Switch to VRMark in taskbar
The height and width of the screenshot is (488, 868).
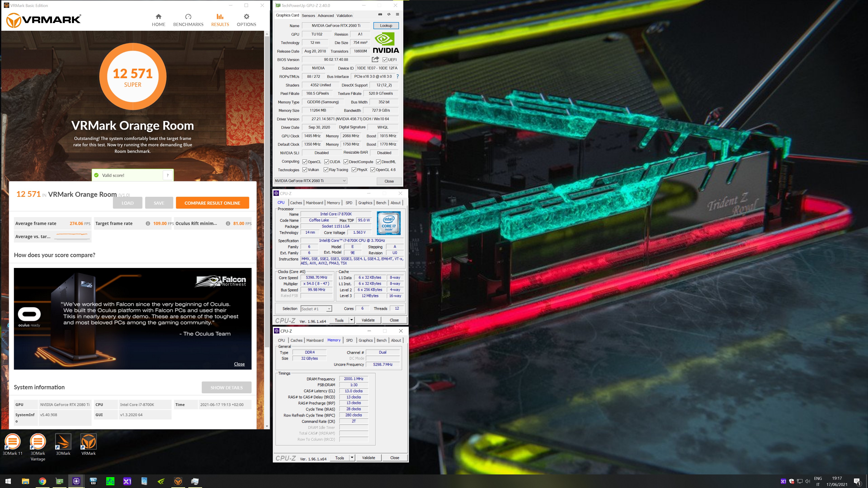tap(178, 481)
